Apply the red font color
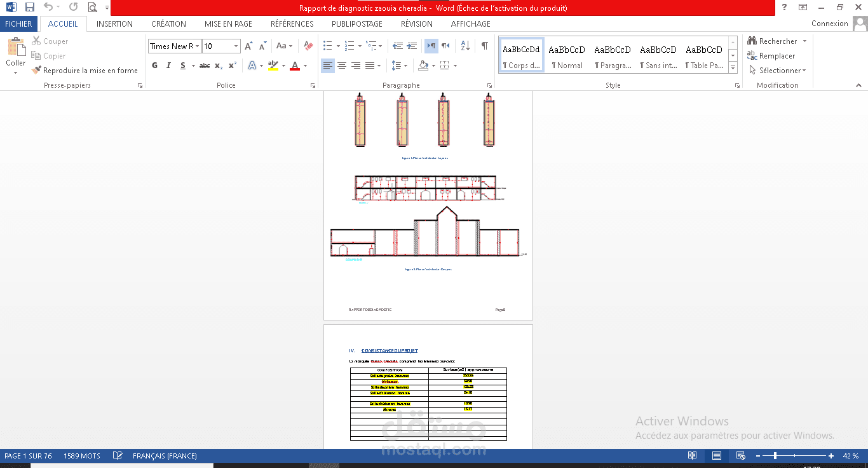 pyautogui.click(x=294, y=65)
